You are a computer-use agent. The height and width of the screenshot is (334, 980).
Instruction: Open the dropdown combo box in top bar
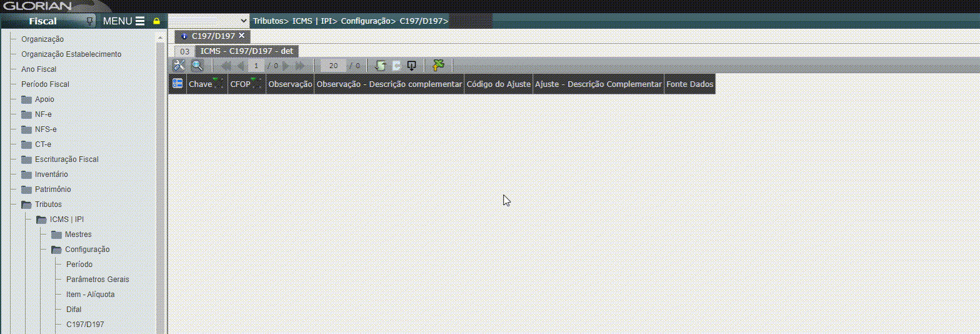(x=209, y=21)
